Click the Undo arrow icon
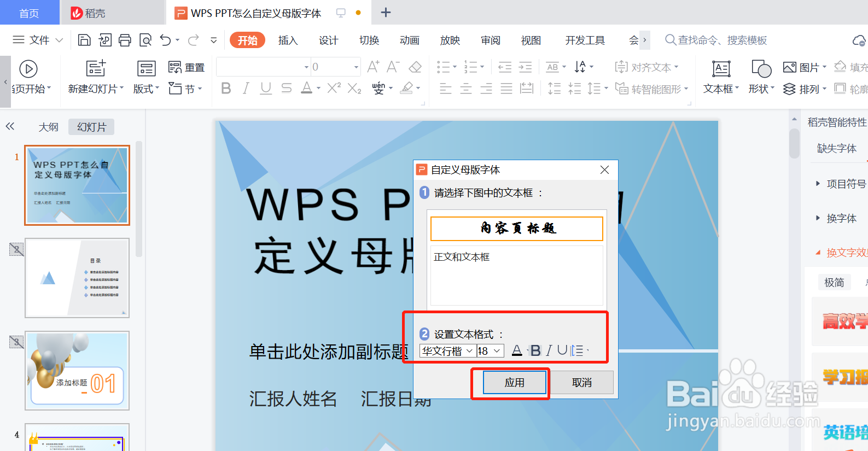The height and width of the screenshot is (451, 868). tap(166, 40)
